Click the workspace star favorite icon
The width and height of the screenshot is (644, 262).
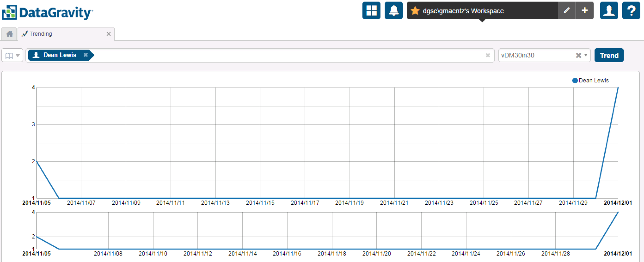(x=415, y=11)
